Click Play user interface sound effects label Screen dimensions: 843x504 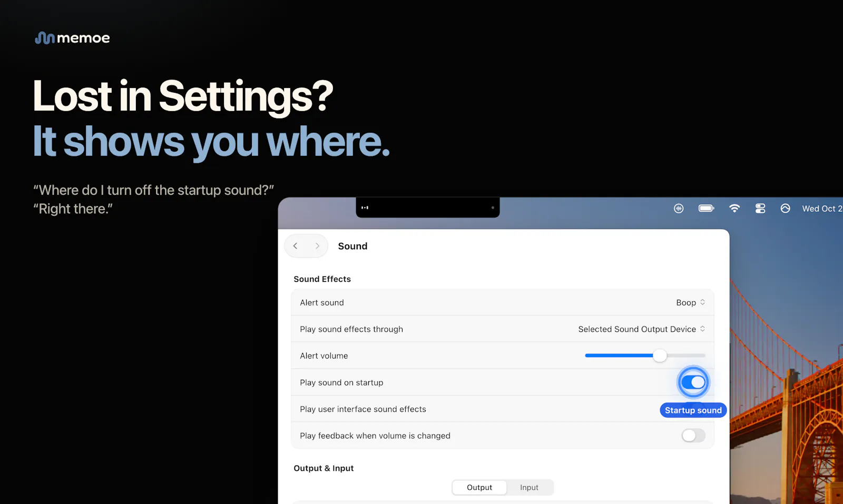point(363,409)
